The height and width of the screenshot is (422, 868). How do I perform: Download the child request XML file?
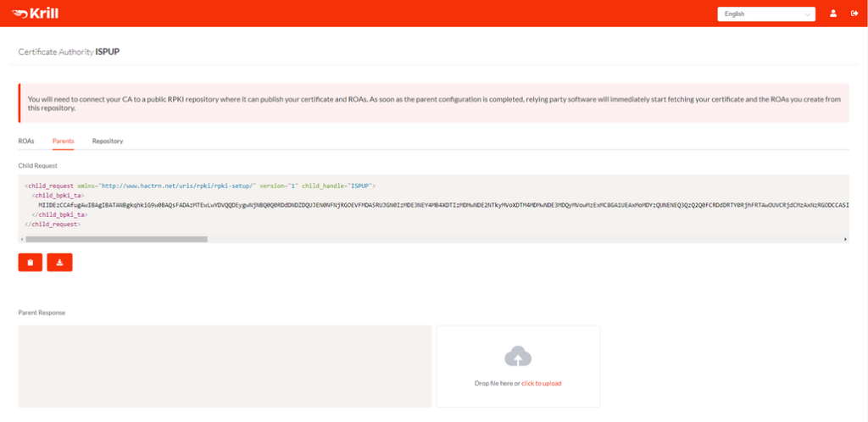click(x=59, y=263)
